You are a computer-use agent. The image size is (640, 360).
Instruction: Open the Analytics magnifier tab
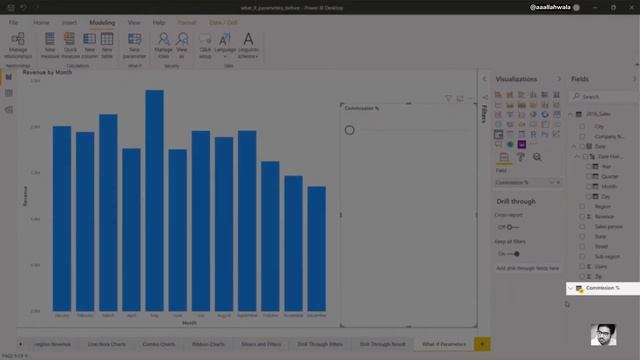pos(537,157)
